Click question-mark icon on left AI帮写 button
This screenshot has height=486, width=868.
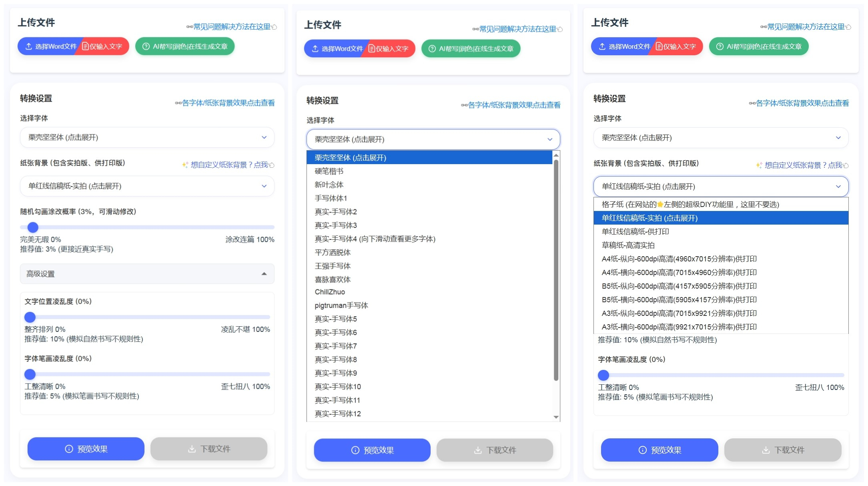[x=146, y=46]
